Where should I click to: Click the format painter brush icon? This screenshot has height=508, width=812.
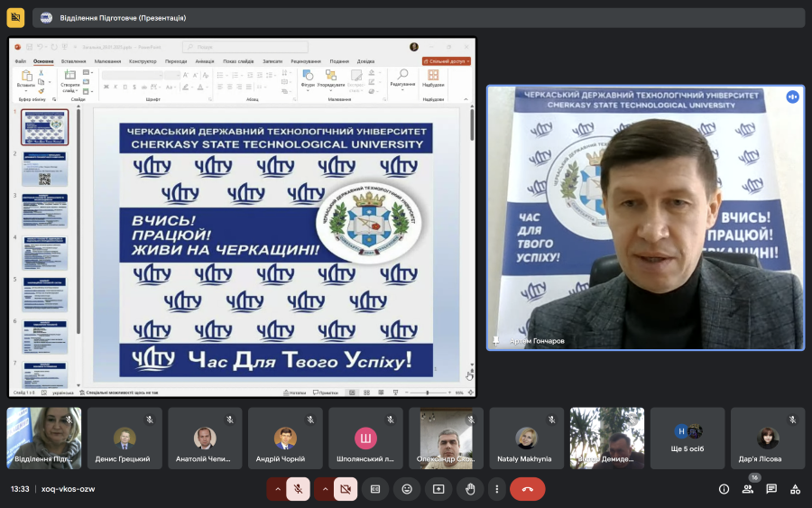click(x=41, y=91)
